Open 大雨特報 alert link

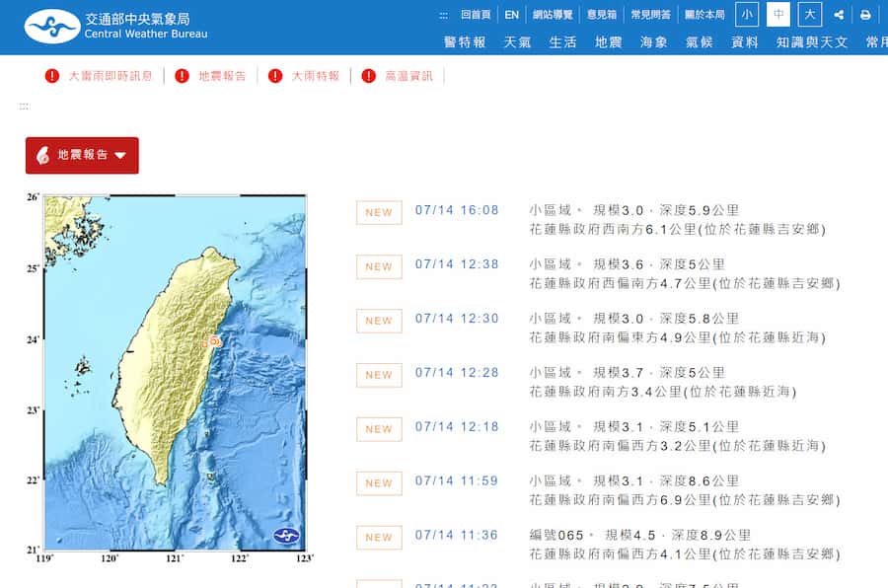point(316,76)
